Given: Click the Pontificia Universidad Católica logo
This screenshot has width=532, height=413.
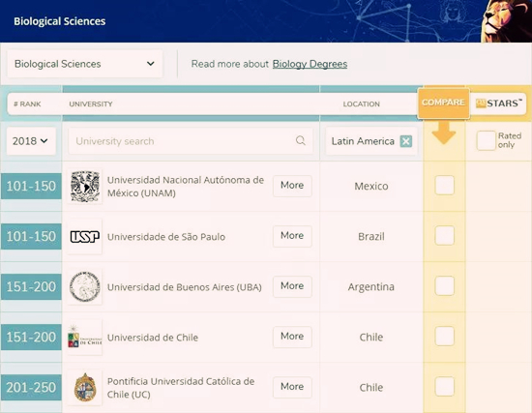Looking at the screenshot, I should pyautogui.click(x=85, y=387).
